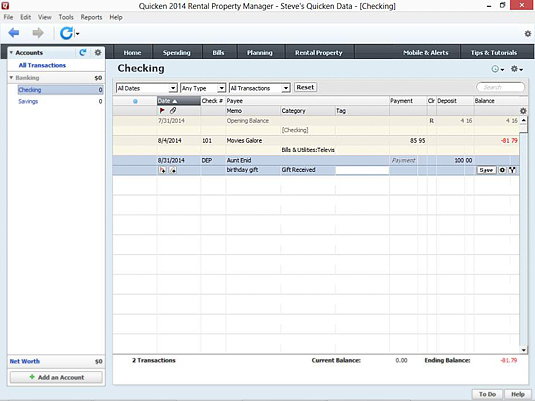Click the blue status dot column header
This screenshot has width=535, height=401.
pos(135,101)
